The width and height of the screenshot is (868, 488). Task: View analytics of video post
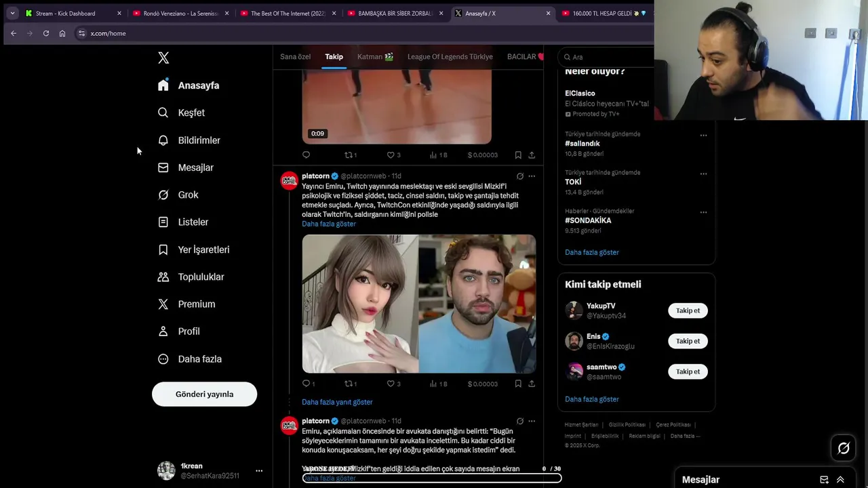[438, 155]
